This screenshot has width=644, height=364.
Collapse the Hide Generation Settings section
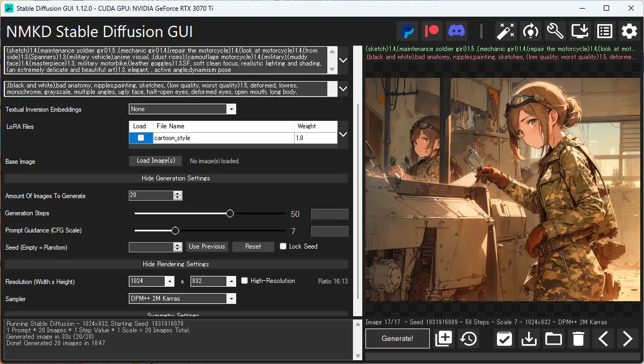click(176, 178)
